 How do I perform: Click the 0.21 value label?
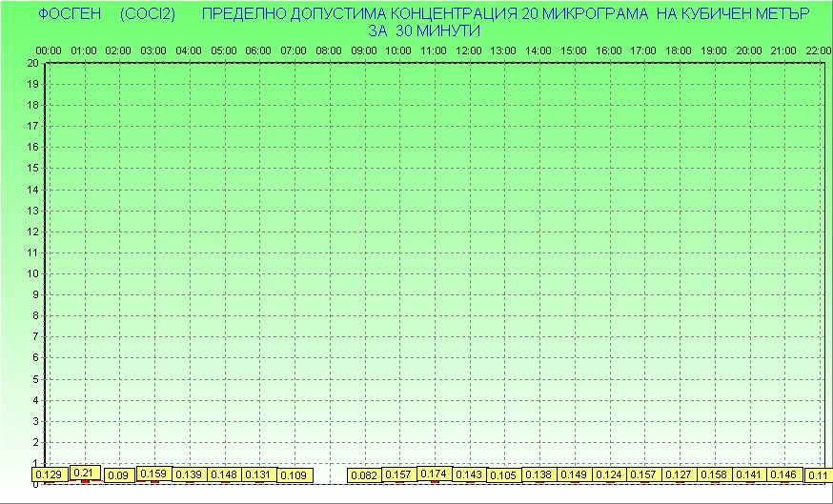tap(85, 473)
